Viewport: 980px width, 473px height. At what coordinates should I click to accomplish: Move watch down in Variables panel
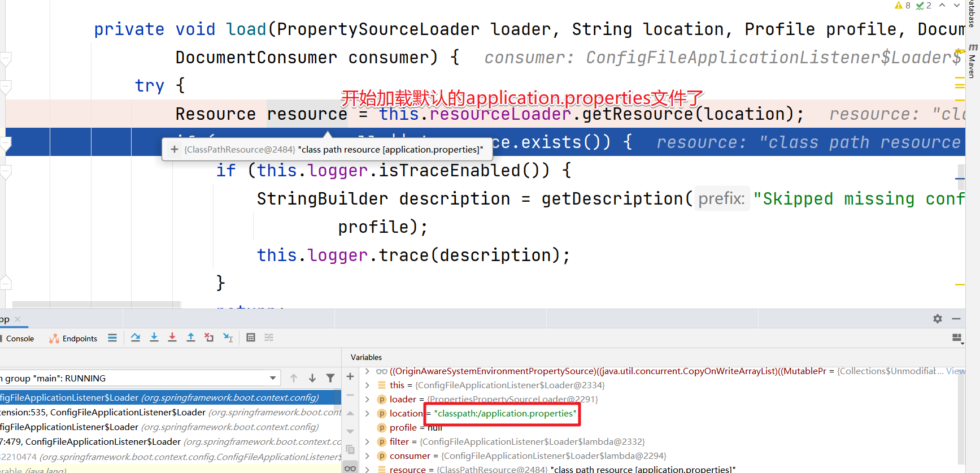pos(350,431)
